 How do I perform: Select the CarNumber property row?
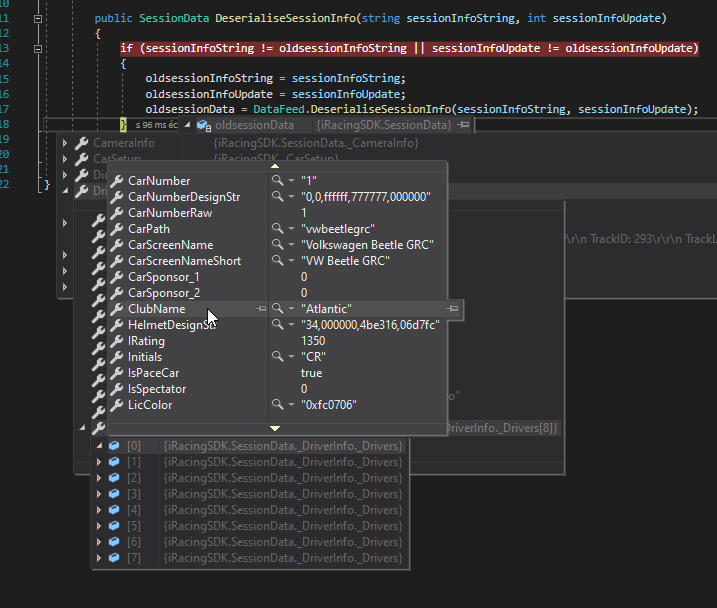(278, 181)
